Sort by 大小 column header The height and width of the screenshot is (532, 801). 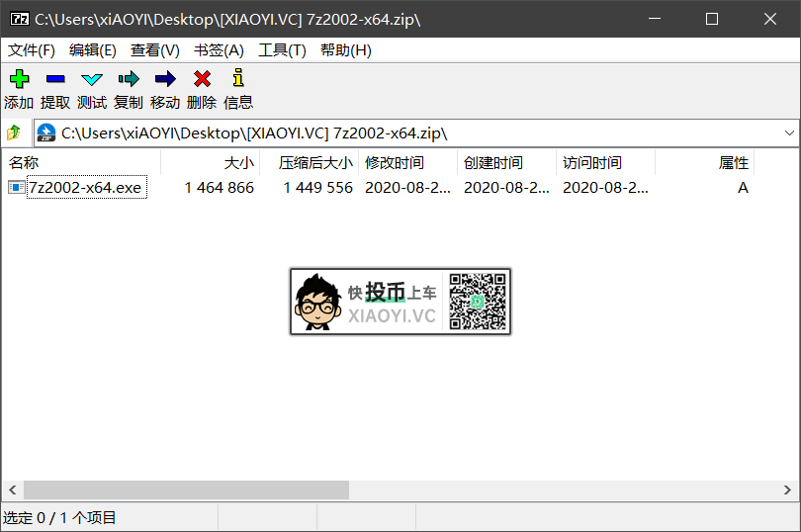coord(211,162)
